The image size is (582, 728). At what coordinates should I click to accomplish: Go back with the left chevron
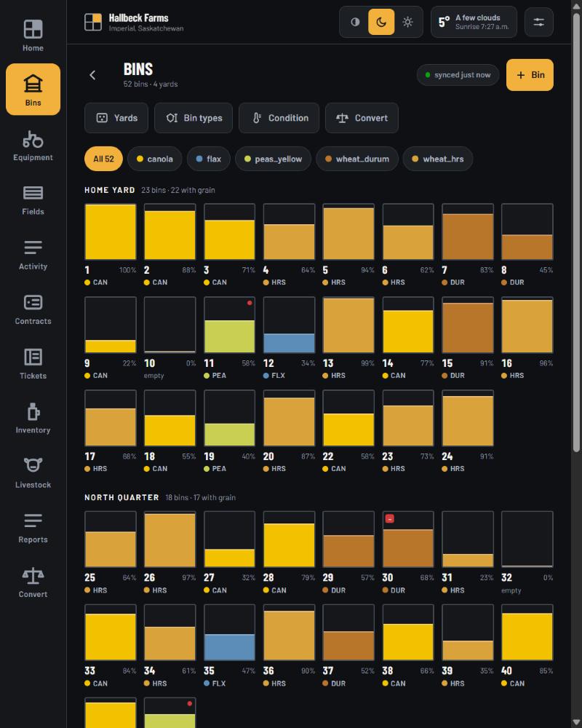click(92, 75)
